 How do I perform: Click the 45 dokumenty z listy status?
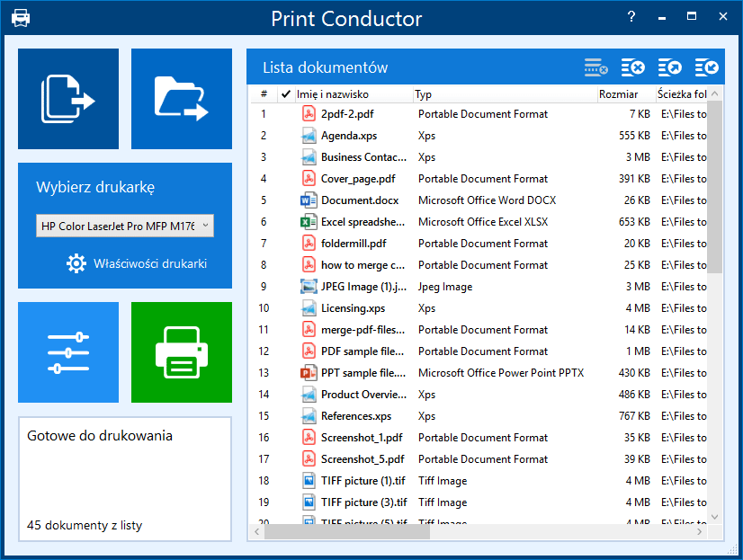click(x=85, y=525)
